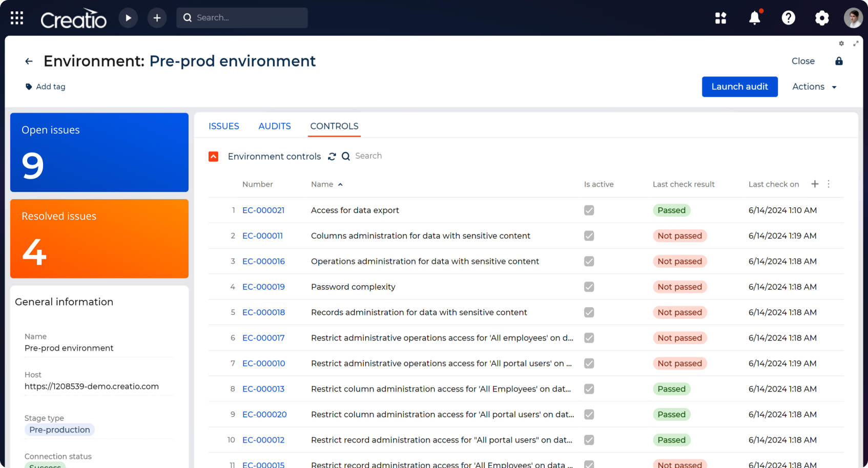Uncheck Is active for Password complexity control
The image size is (868, 468).
pos(589,287)
